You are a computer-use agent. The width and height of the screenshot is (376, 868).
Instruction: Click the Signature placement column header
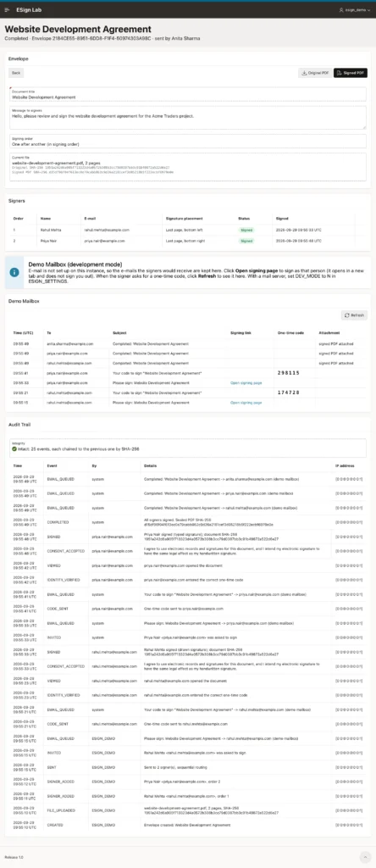(x=184, y=218)
